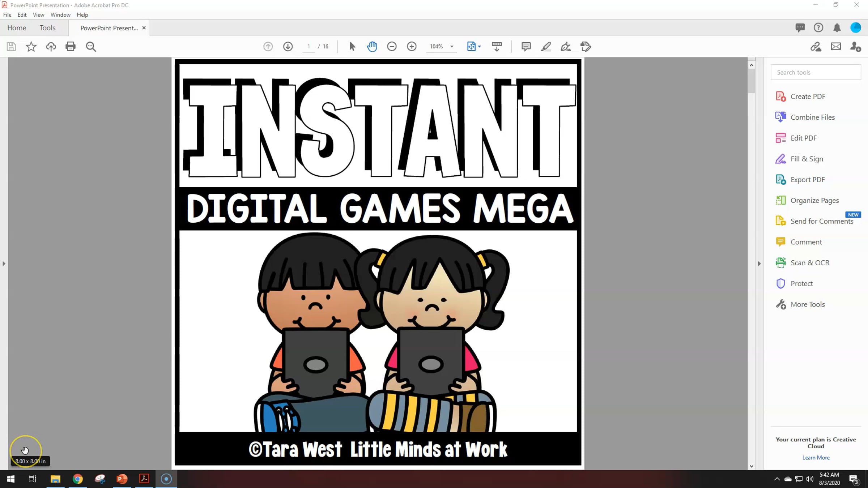Zoom in with the plus icon
Image resolution: width=868 pixels, height=488 pixels.
pyautogui.click(x=412, y=47)
